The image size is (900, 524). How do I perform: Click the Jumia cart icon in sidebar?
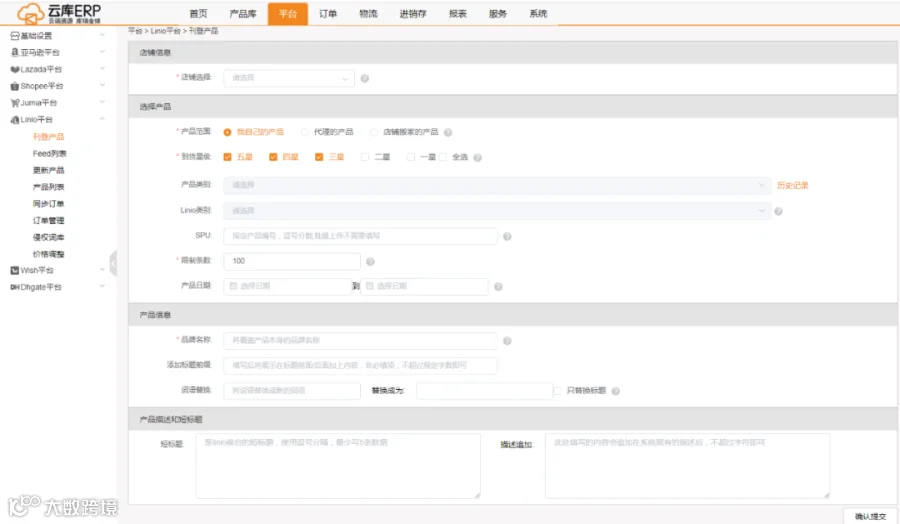[15, 103]
